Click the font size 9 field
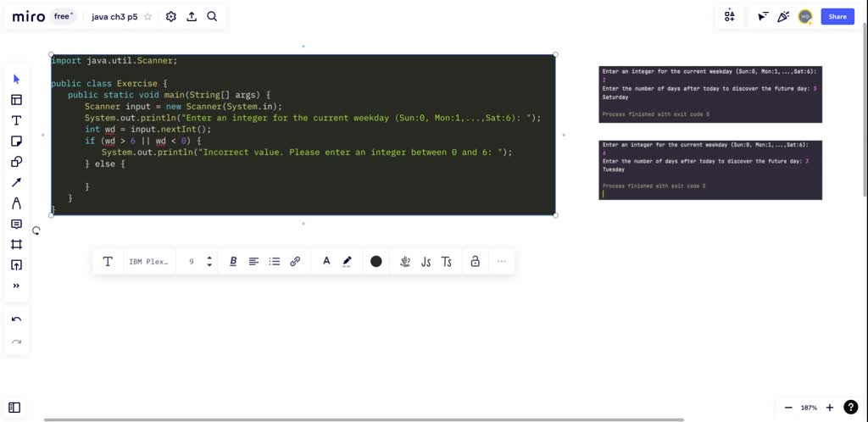This screenshot has height=422, width=868. (192, 262)
